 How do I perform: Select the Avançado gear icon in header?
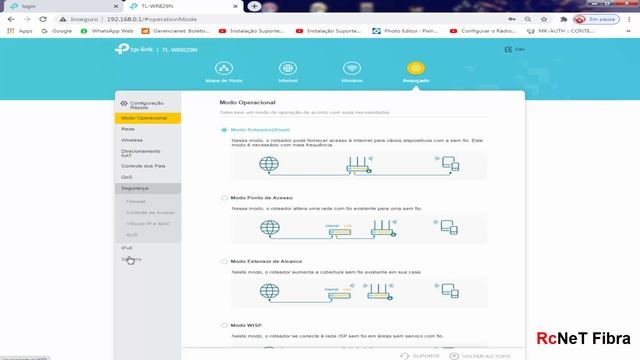[x=416, y=68]
